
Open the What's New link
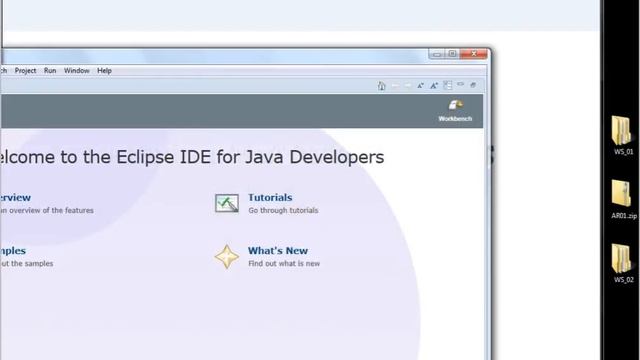tap(278, 251)
